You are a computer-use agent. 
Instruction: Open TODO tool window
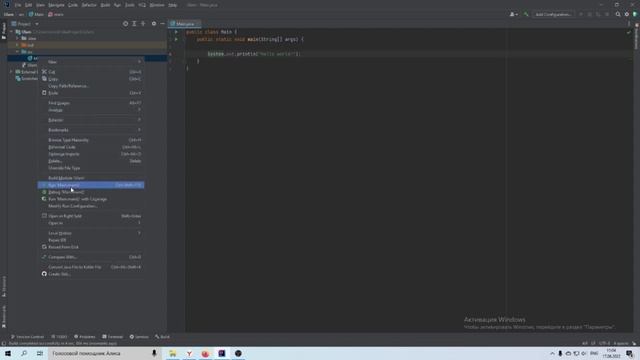click(59, 337)
